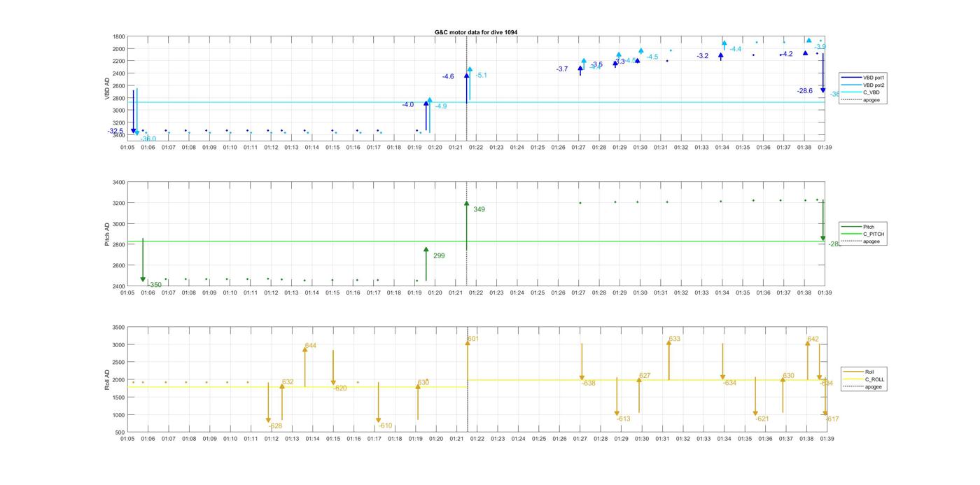Click the "642" roll data label
Viewport: 980px width, 485px height.
pyautogui.click(x=813, y=339)
